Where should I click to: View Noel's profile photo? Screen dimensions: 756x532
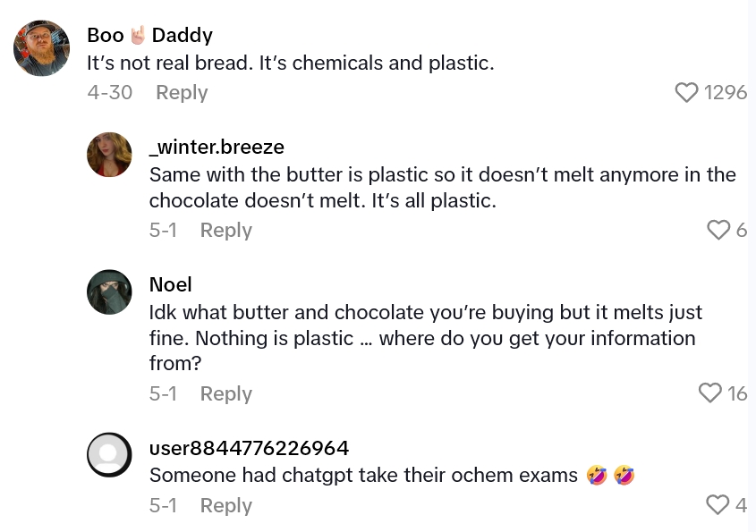point(109,292)
